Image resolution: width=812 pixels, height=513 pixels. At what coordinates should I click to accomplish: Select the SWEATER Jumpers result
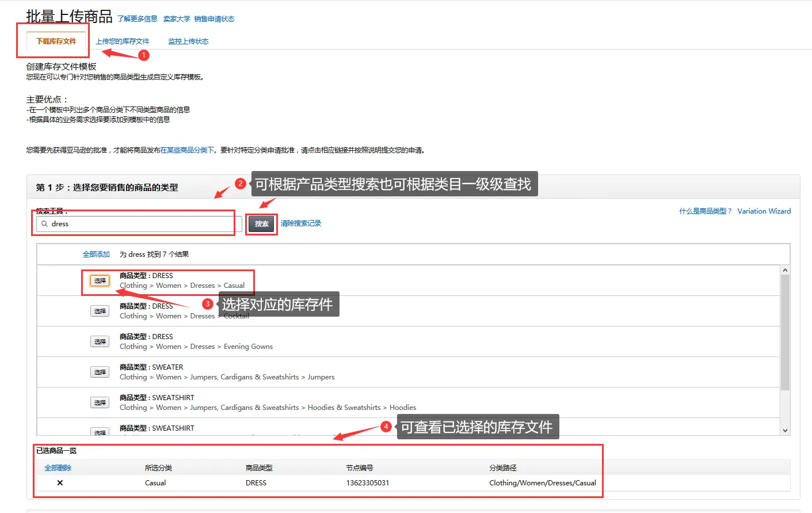(100, 373)
